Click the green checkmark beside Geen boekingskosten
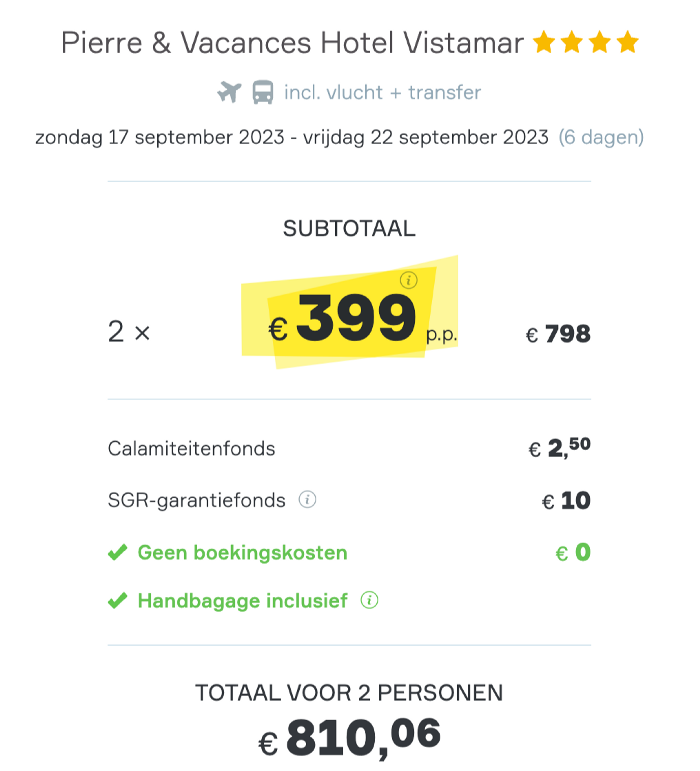The image size is (700, 771). coord(117,552)
